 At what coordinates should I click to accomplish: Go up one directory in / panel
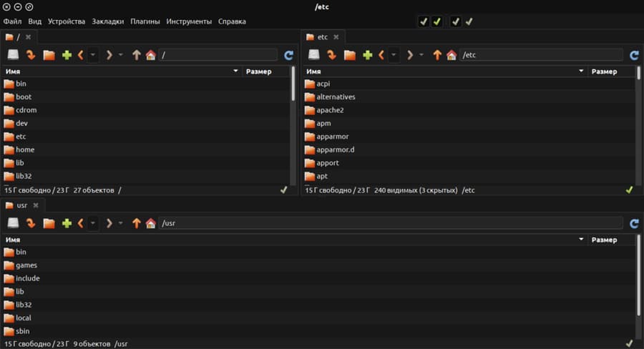137,54
